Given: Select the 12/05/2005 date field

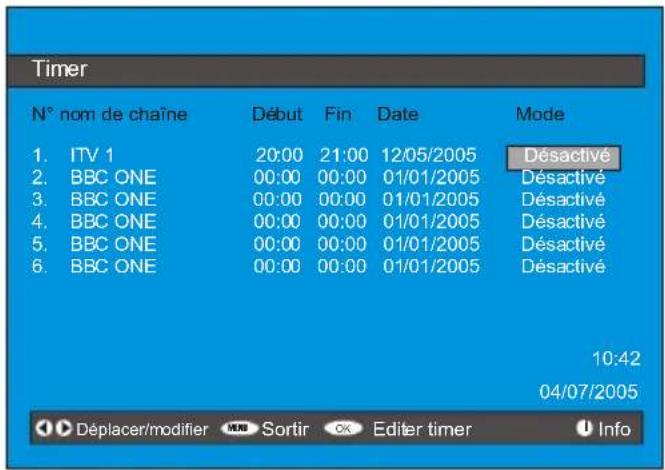Looking at the screenshot, I should click(x=429, y=157).
